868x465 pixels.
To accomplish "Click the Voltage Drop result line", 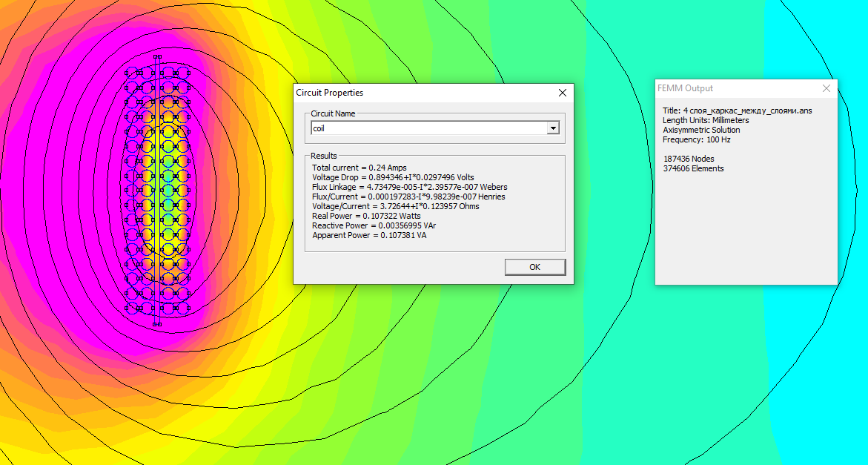I will (x=393, y=177).
